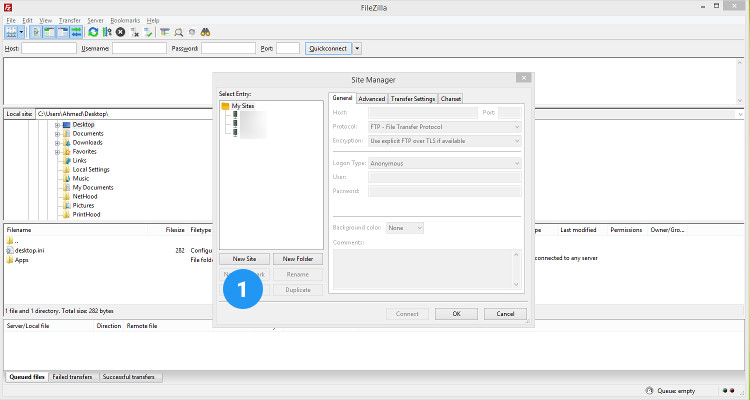Click the green Refresh file lists icon

tap(93, 32)
